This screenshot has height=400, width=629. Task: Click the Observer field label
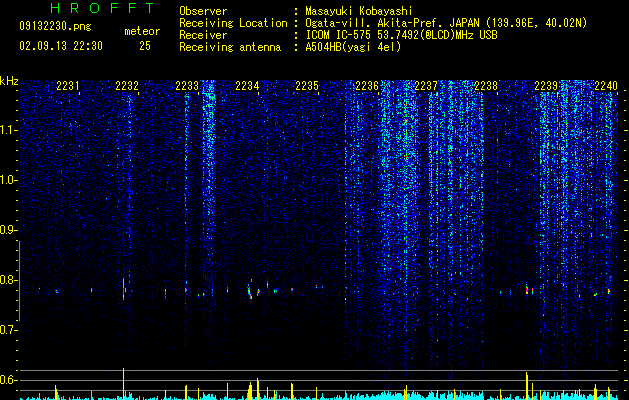coord(203,11)
